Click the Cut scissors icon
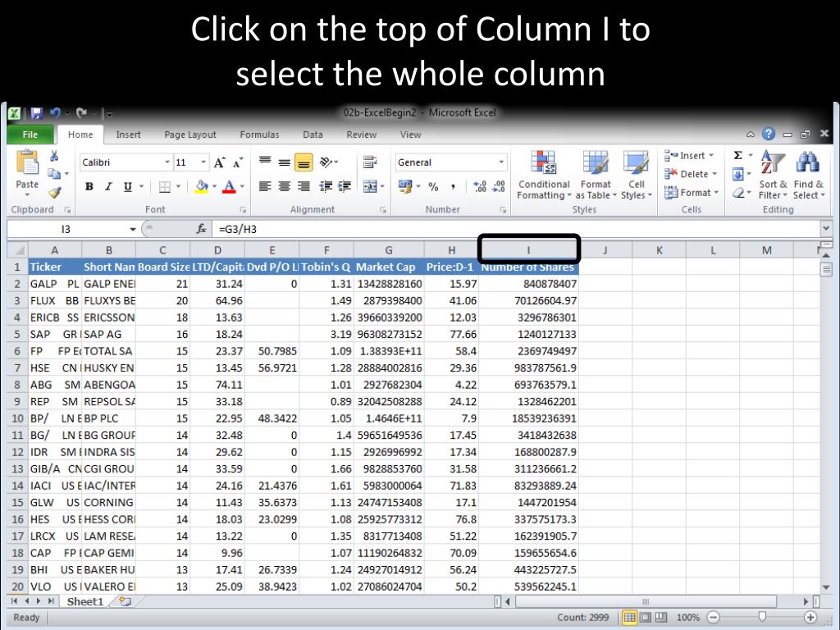The height and width of the screenshot is (630, 840). 54,156
